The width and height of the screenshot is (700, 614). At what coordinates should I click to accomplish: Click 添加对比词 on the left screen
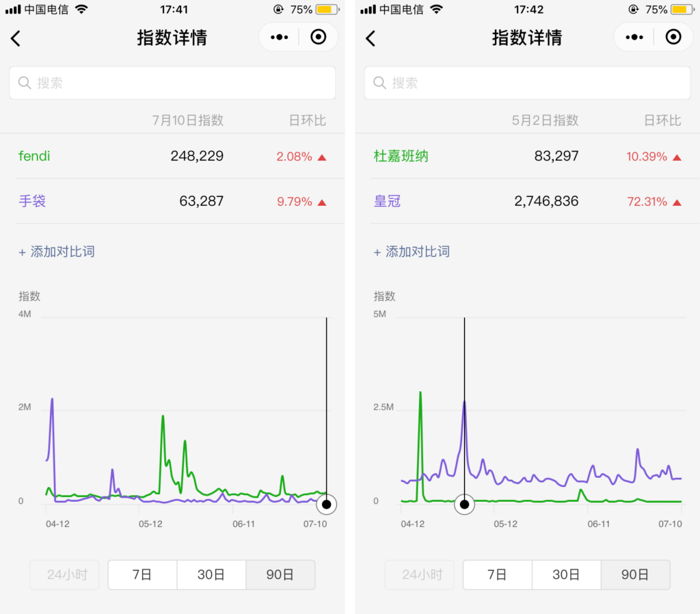click(57, 252)
